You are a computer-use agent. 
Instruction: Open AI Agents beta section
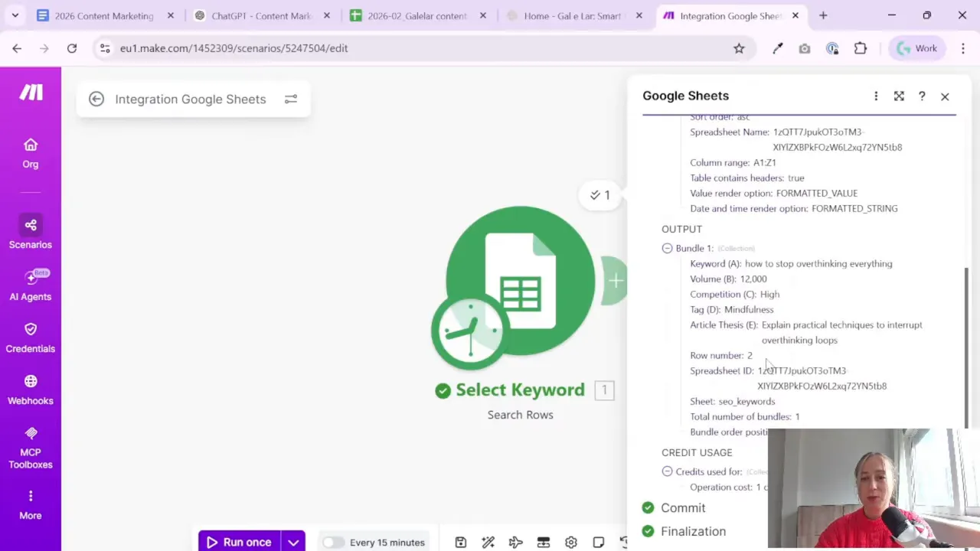point(31,285)
